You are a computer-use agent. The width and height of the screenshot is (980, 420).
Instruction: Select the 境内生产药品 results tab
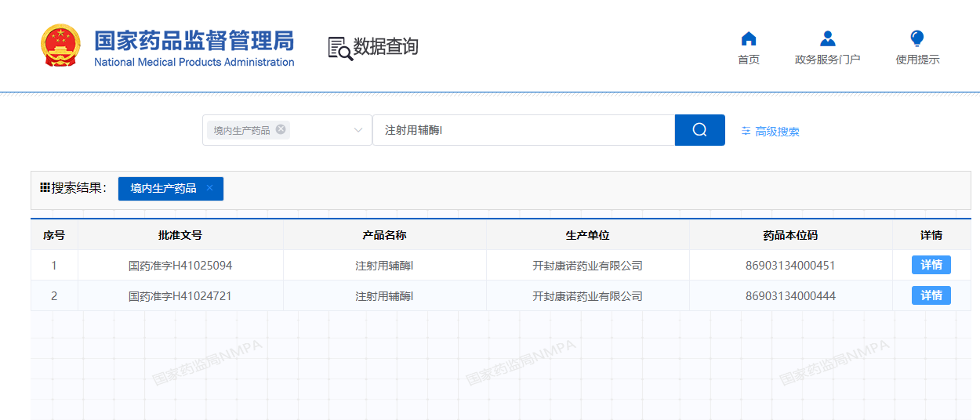click(163, 189)
